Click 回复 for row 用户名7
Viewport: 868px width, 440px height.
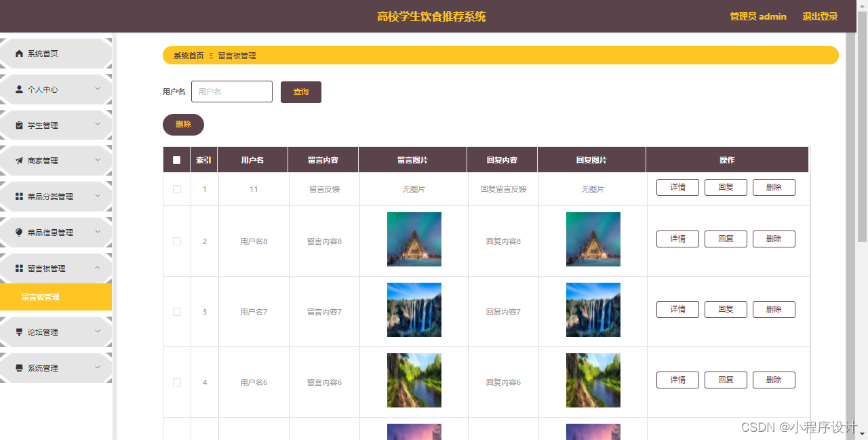pyautogui.click(x=726, y=310)
